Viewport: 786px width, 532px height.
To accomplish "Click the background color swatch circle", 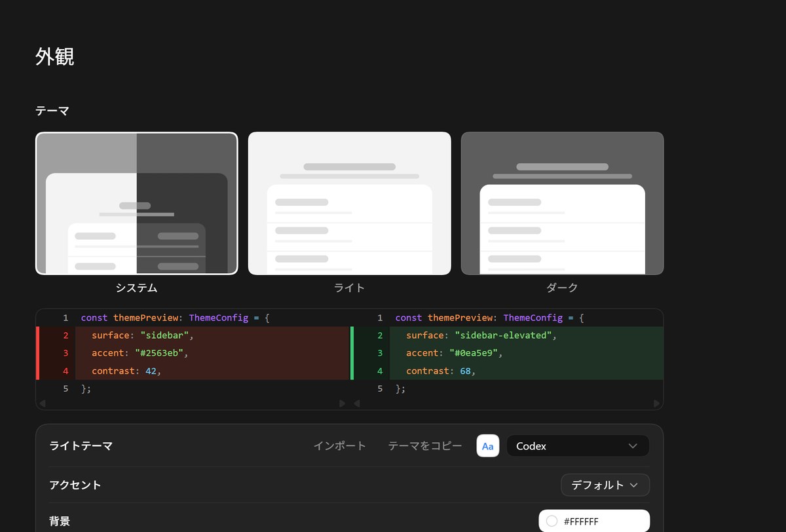I will coord(552,522).
